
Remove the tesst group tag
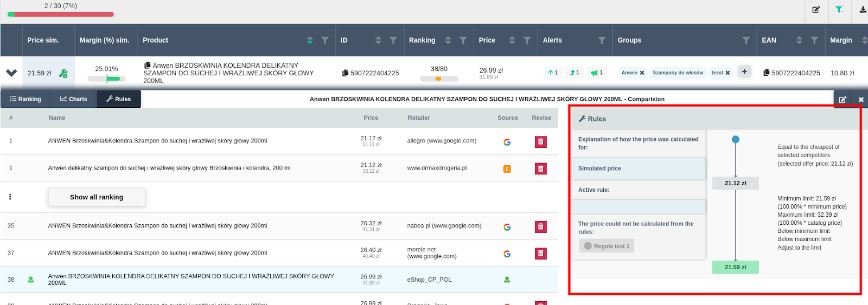727,73
